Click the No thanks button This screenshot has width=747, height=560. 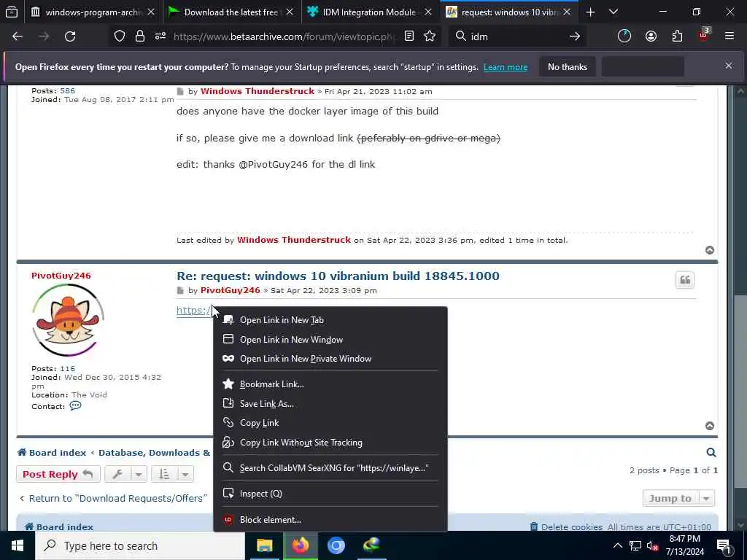point(568,66)
